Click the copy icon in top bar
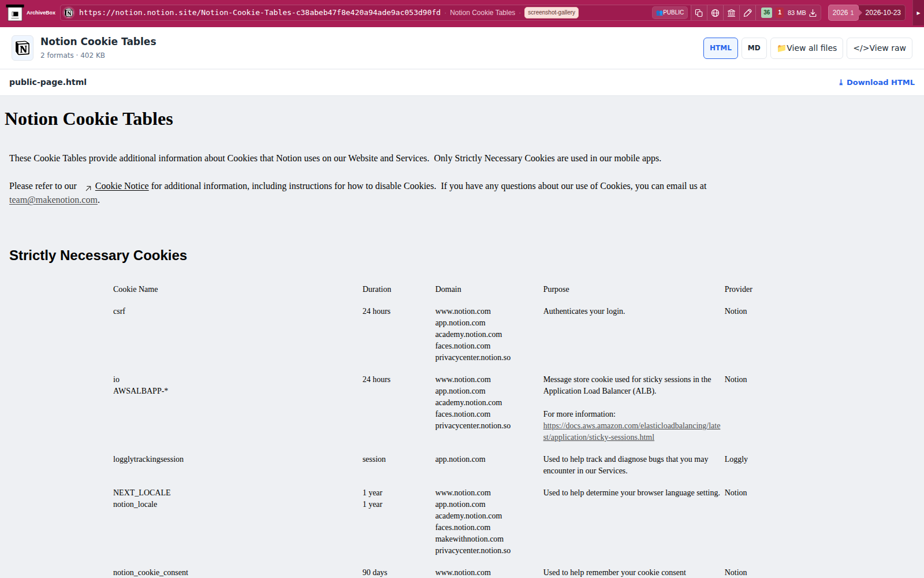The width and height of the screenshot is (924, 578). pos(699,13)
